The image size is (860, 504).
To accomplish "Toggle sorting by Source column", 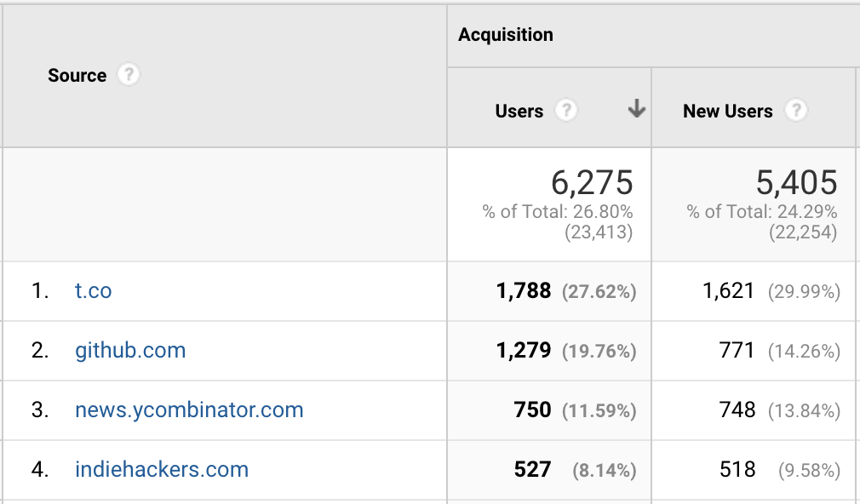I will (76, 75).
